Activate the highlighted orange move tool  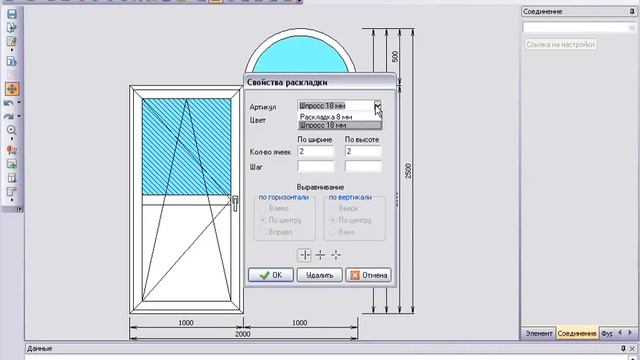[x=12, y=89]
